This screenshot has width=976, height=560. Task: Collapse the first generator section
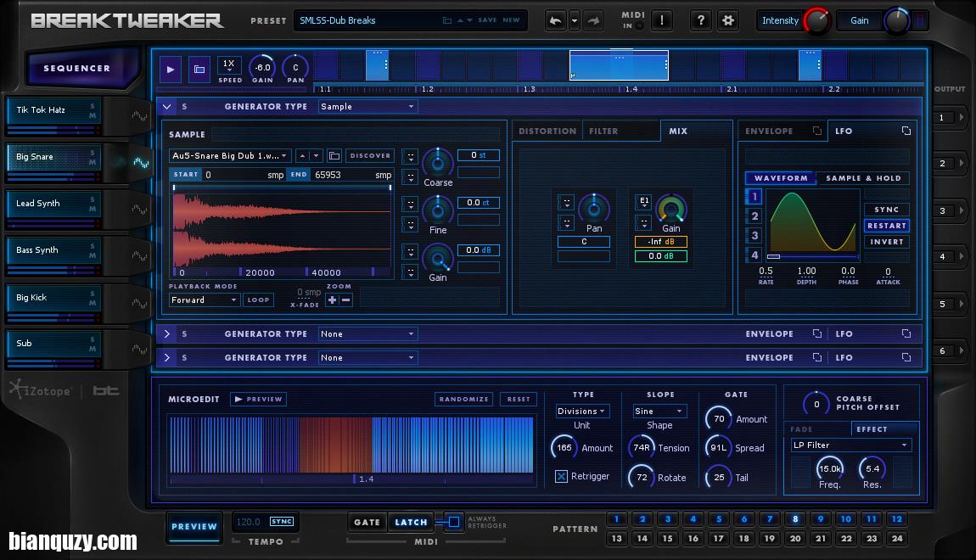coord(167,106)
